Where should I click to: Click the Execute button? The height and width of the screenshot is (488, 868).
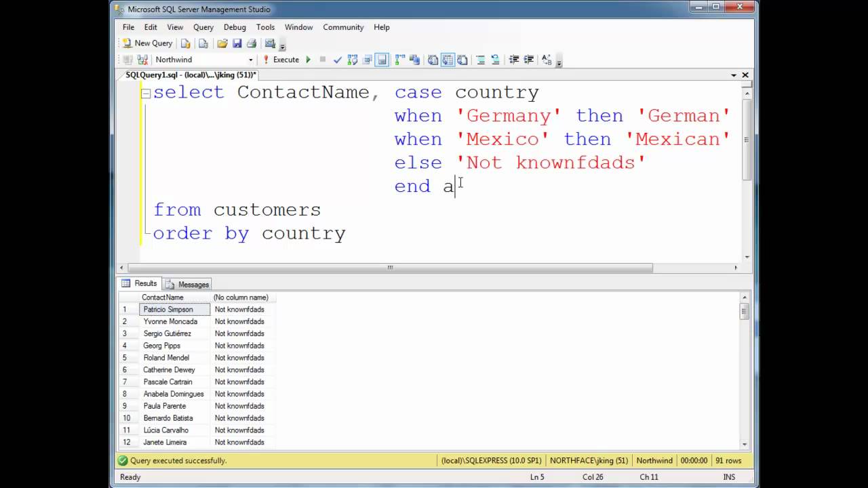[281, 60]
